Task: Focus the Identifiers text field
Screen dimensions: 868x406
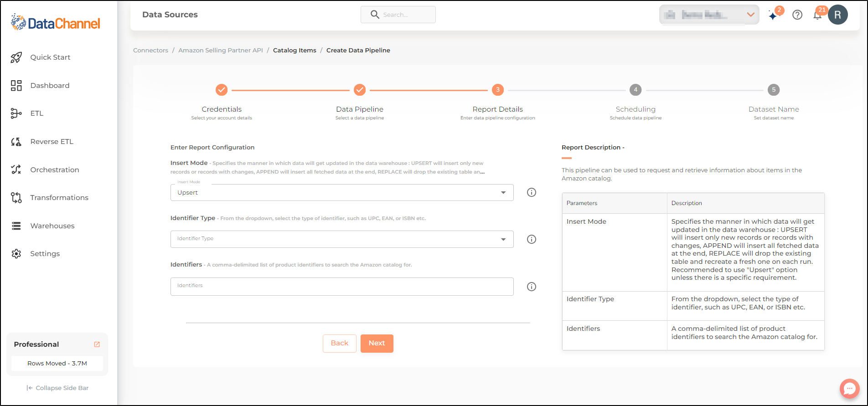Action: 342,287
